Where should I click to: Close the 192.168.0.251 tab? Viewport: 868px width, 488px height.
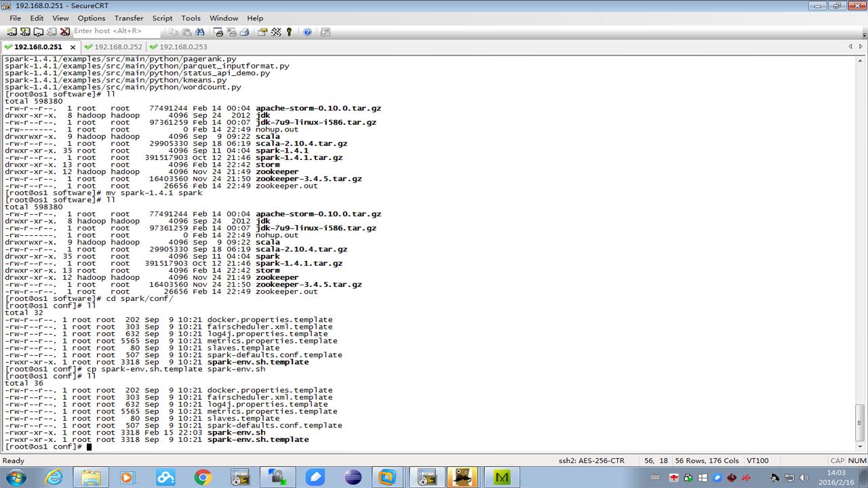tap(72, 47)
